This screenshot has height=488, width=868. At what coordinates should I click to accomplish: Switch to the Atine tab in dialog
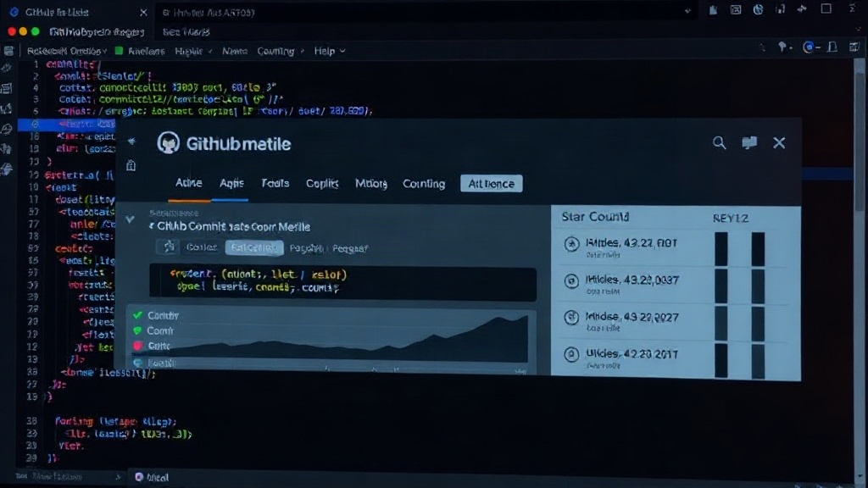(189, 183)
